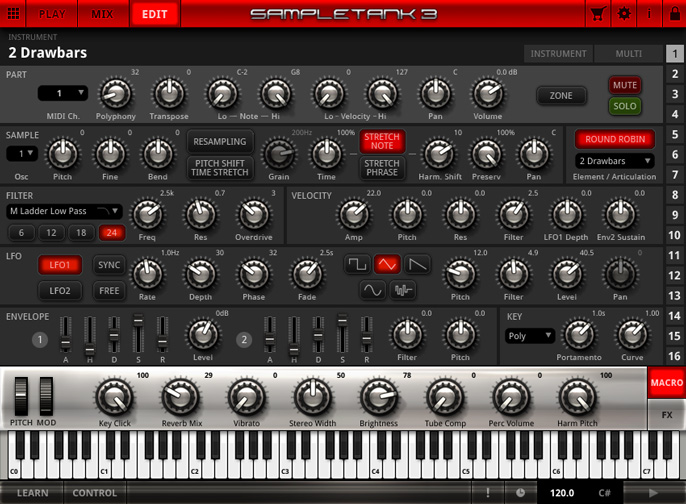Open the settings gear icon
This screenshot has height=504, width=686.
click(x=624, y=14)
